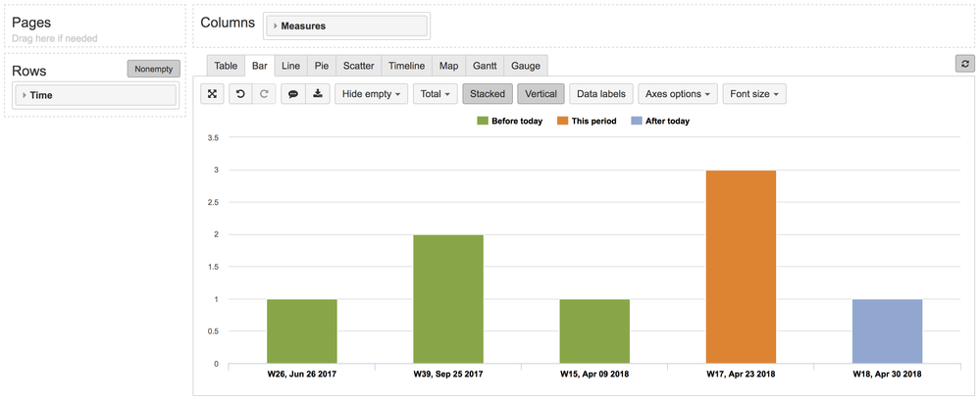The height and width of the screenshot is (401, 980).
Task: Toggle the Nonempty rows button
Action: point(154,69)
